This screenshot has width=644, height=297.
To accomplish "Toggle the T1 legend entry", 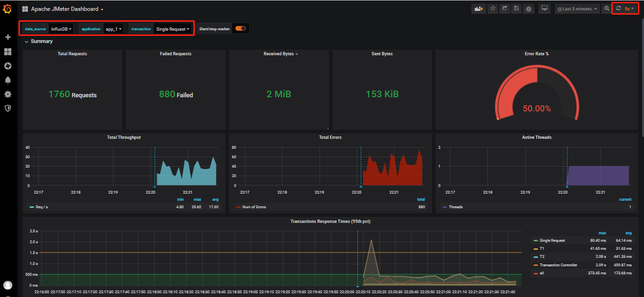I will point(542,248).
